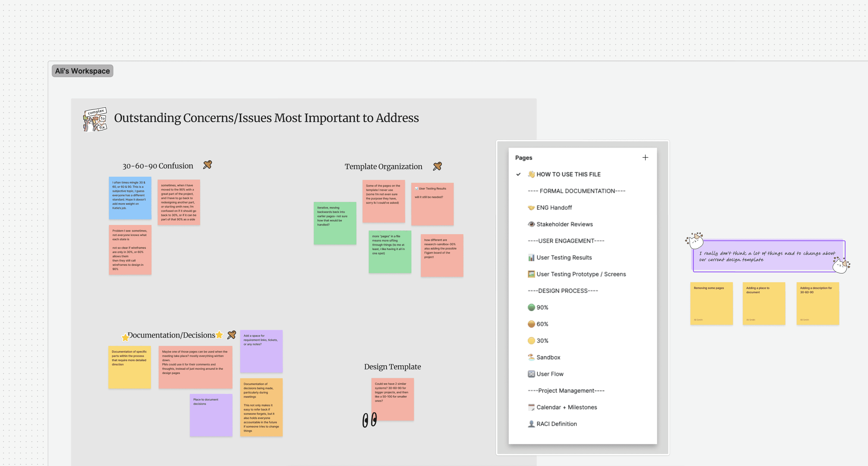Click the Ali's Workspace section label
868x466 pixels.
(82, 71)
